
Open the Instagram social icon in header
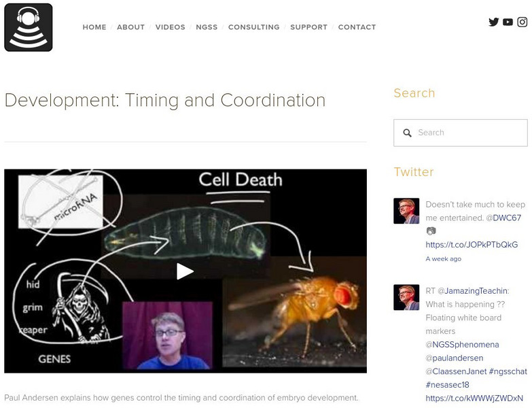(x=522, y=22)
